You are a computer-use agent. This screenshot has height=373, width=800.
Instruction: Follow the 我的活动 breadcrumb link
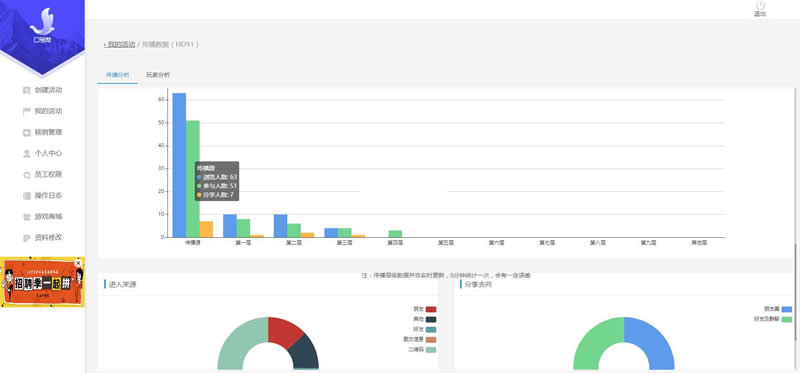[120, 44]
